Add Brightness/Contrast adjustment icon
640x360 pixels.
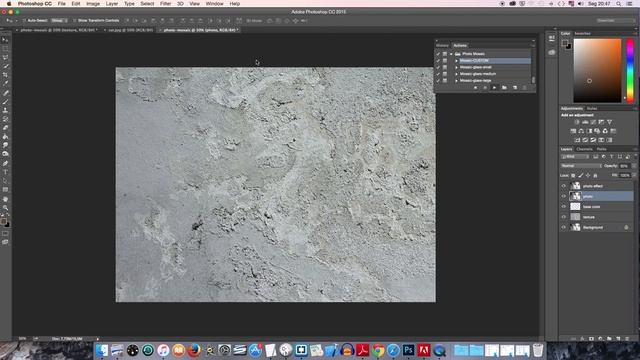click(x=577, y=122)
